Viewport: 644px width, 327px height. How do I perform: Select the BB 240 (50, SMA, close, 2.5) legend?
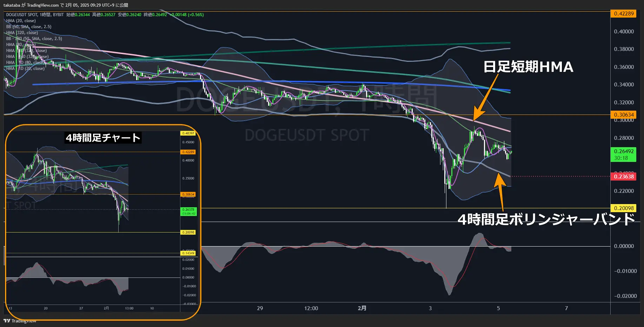pyautogui.click(x=34, y=39)
